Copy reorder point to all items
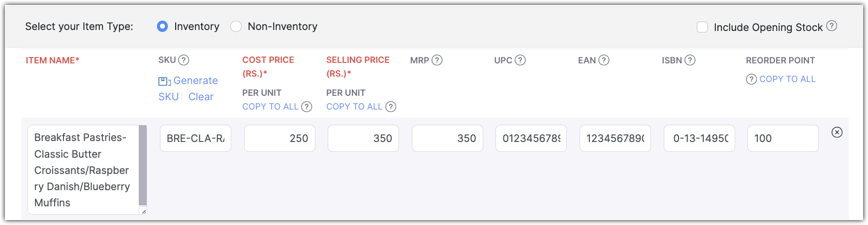 [x=787, y=79]
